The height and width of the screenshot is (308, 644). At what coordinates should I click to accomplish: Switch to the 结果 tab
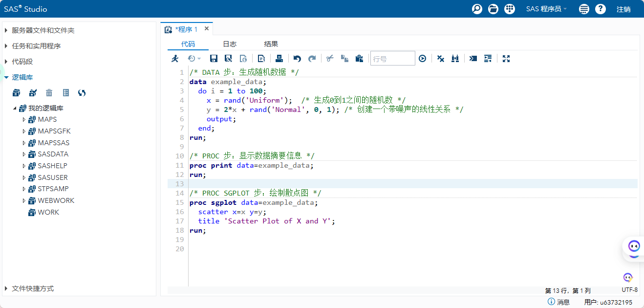(x=271, y=44)
